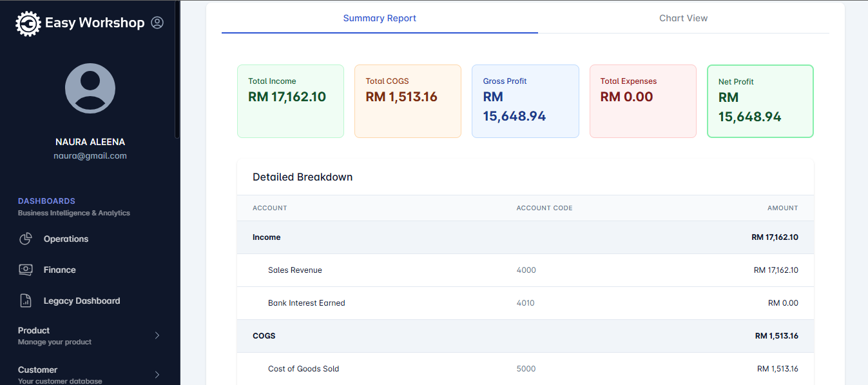Click the Total Income card

[x=290, y=101]
